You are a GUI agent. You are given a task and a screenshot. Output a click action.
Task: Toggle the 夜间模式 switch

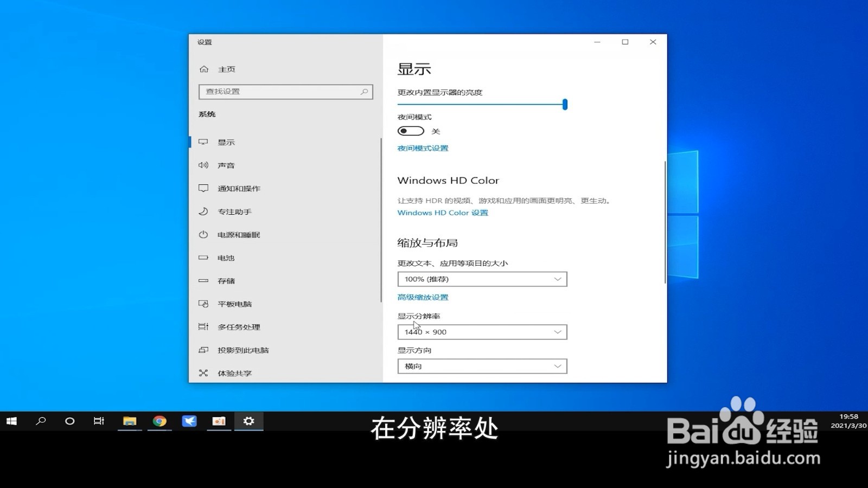[x=411, y=131]
